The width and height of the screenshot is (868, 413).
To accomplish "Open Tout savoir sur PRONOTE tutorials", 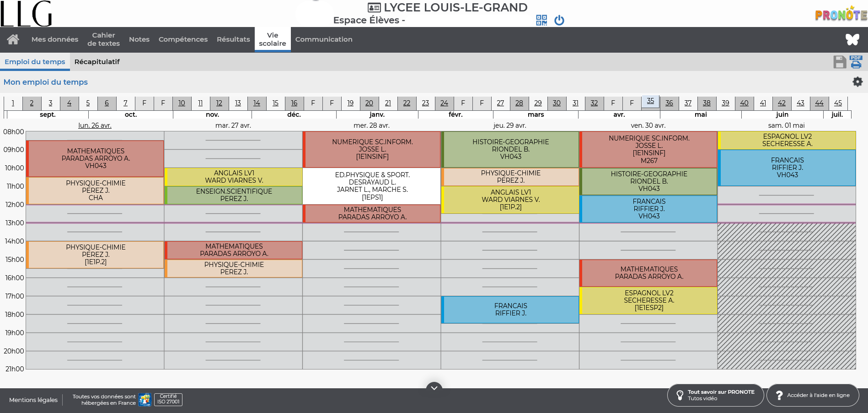I will 715,395.
